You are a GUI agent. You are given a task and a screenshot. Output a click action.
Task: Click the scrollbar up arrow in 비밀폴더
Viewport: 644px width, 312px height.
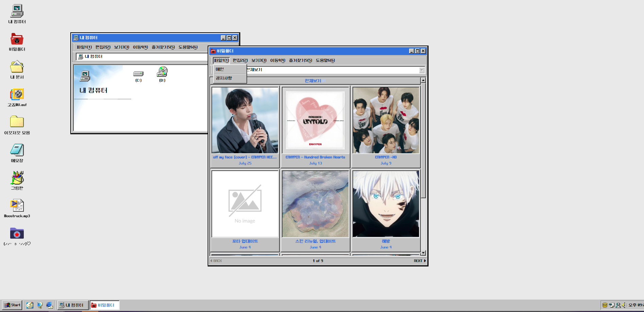click(x=423, y=81)
